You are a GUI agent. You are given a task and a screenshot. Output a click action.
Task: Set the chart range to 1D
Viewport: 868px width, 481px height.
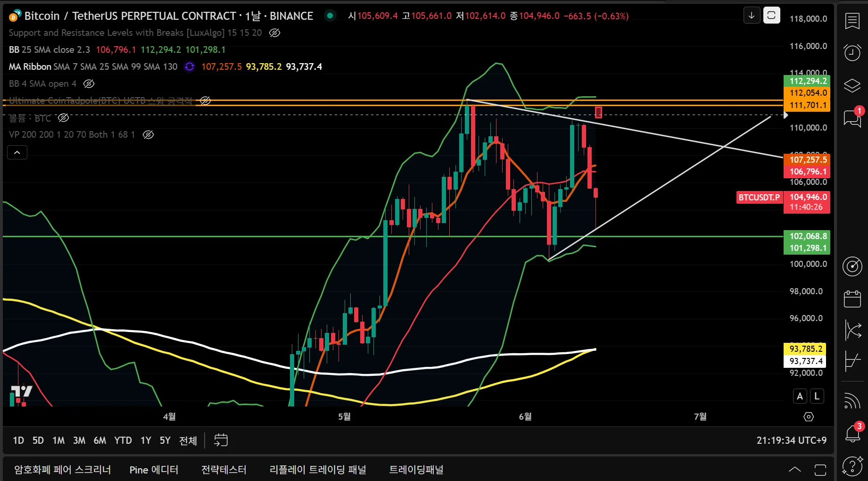pos(18,440)
